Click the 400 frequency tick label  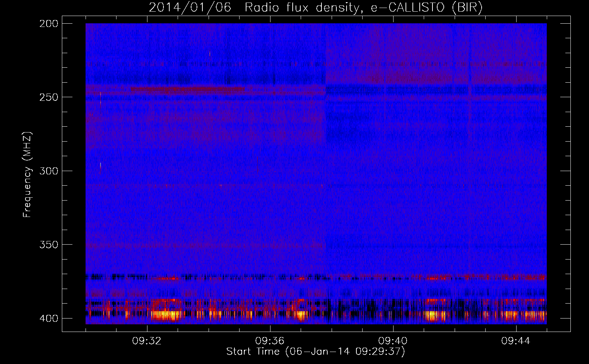[x=48, y=318]
